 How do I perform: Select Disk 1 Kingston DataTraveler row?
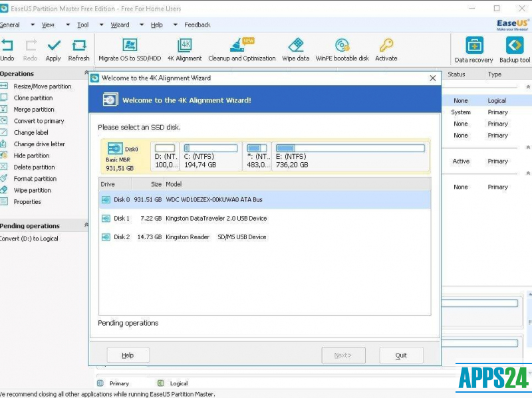(x=265, y=219)
